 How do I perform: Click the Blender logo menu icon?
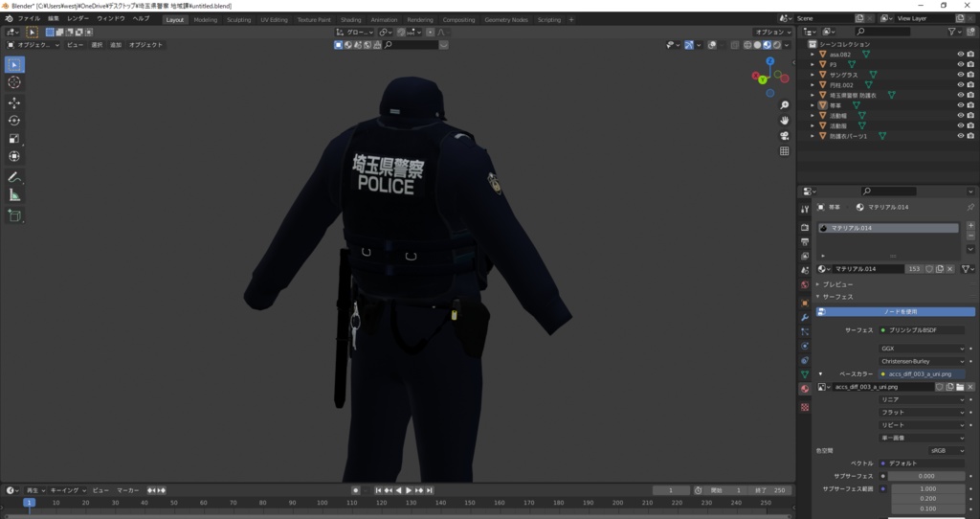(x=9, y=19)
